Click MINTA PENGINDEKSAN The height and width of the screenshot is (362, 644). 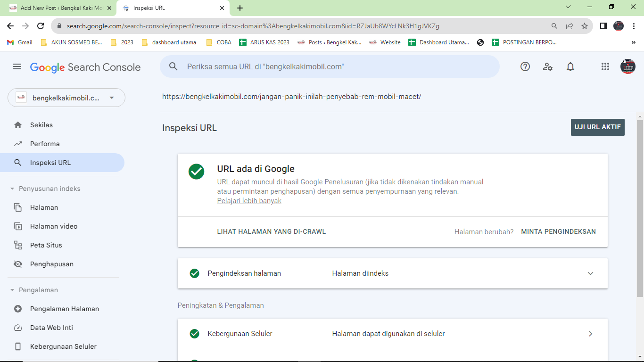(x=558, y=231)
